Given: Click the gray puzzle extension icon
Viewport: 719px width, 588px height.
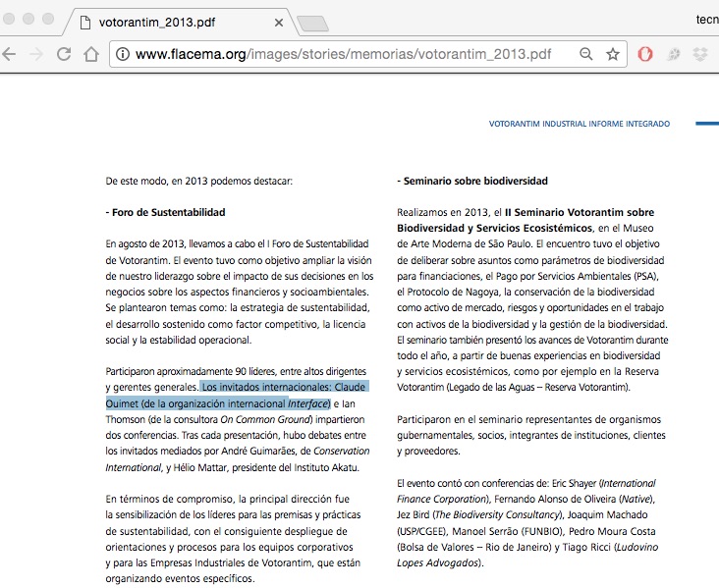Looking at the screenshot, I should [675, 54].
